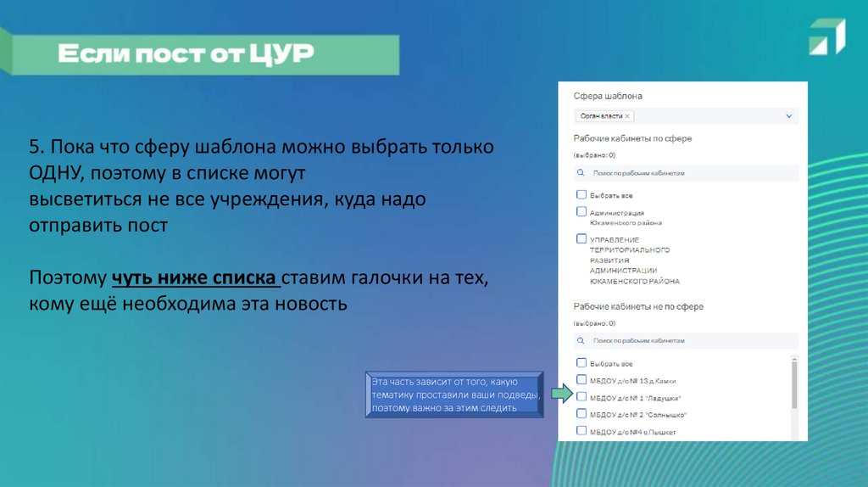Select УПРАВЛЕНИЕ ТЕРРИТОРИАЛЬНОГО РАЗВИТИЯ checkbox

(x=581, y=239)
